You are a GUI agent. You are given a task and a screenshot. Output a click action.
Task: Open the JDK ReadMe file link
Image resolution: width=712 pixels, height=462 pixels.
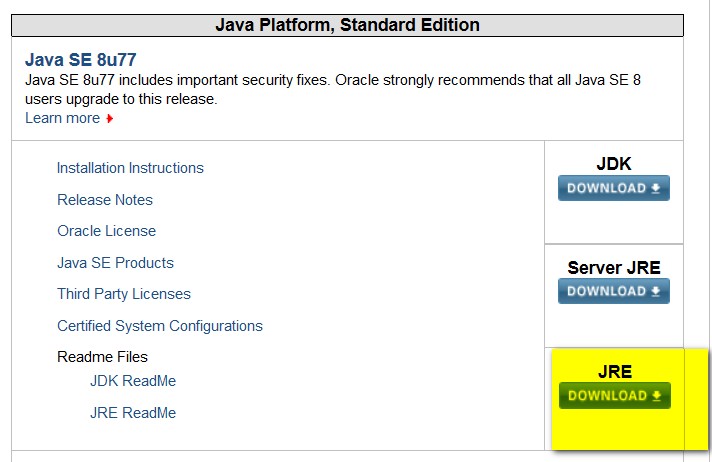[133, 381]
